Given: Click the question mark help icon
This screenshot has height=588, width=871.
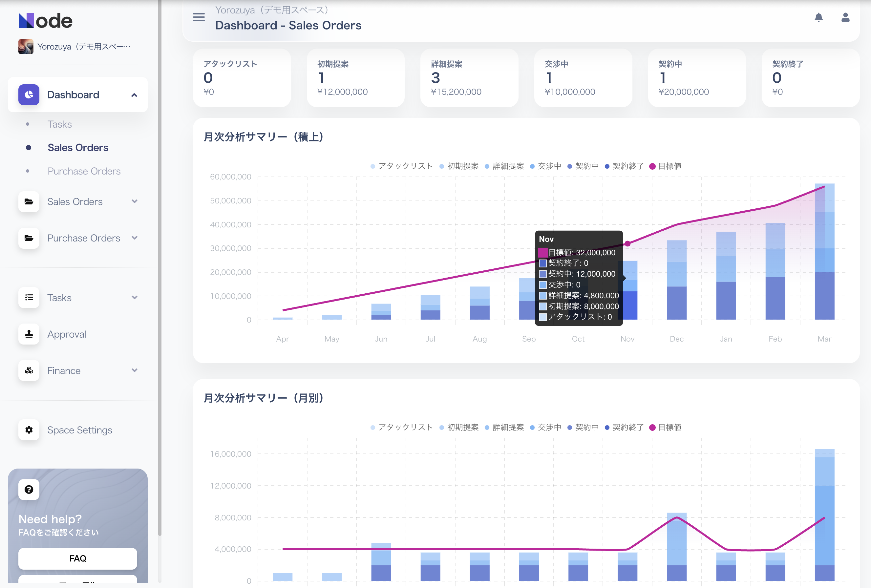Looking at the screenshot, I should coord(29,490).
